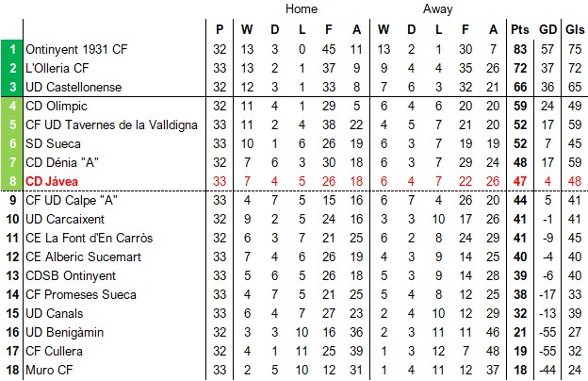The width and height of the screenshot is (588, 381).
Task: Select CF UD Tavernes de la Valldigna
Action: coord(111,124)
